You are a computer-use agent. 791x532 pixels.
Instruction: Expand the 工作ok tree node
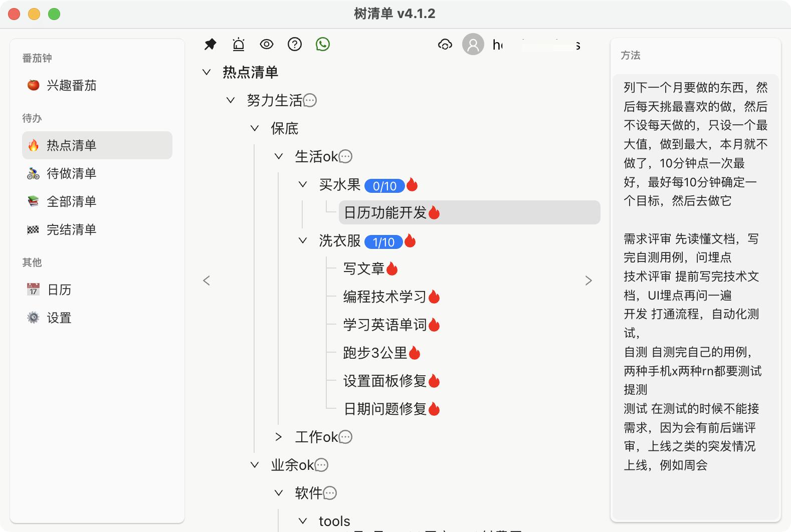pyautogui.click(x=279, y=437)
